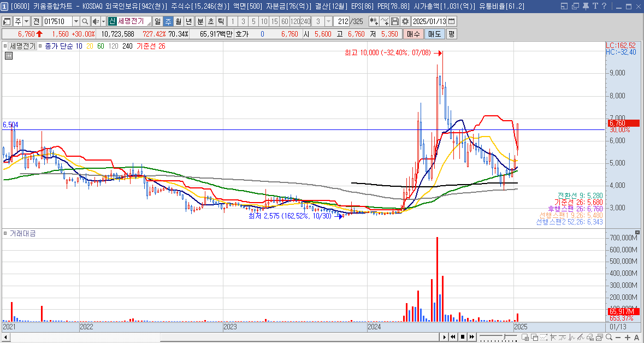Click the 신 badge icon before the stock name
The width and height of the screenshot is (644, 343).
click(113, 21)
